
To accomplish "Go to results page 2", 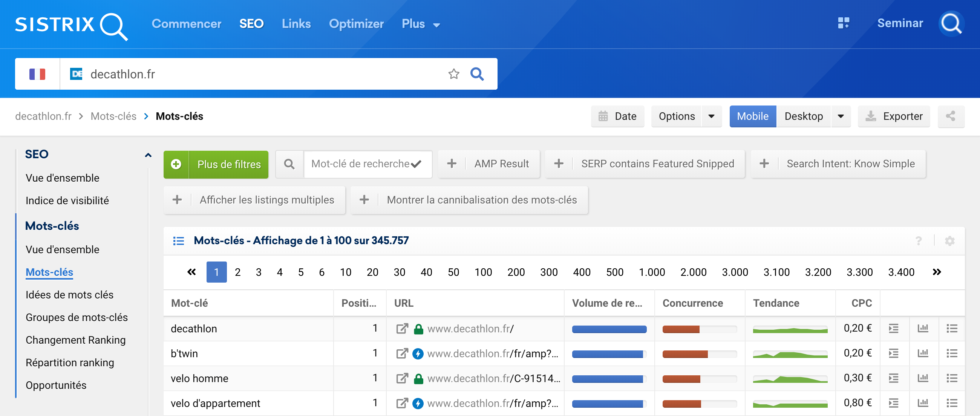I will (237, 272).
